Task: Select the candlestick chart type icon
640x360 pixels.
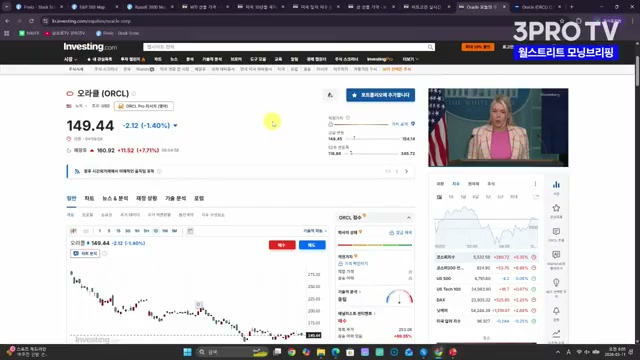Action: [73, 231]
